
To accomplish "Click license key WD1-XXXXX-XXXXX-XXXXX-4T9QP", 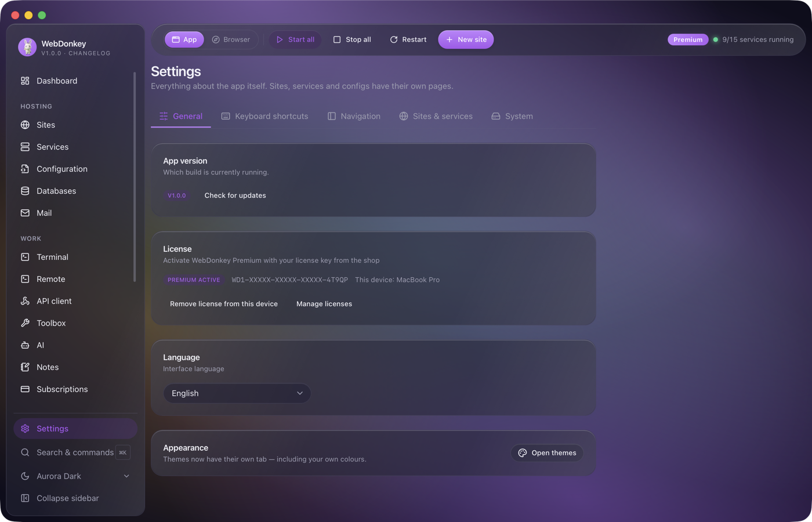I will (290, 280).
